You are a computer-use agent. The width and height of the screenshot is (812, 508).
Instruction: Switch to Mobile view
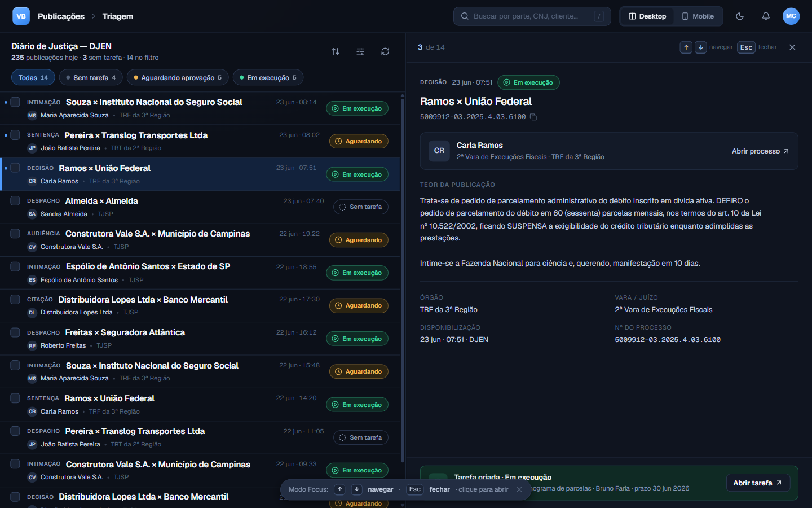[x=698, y=16]
